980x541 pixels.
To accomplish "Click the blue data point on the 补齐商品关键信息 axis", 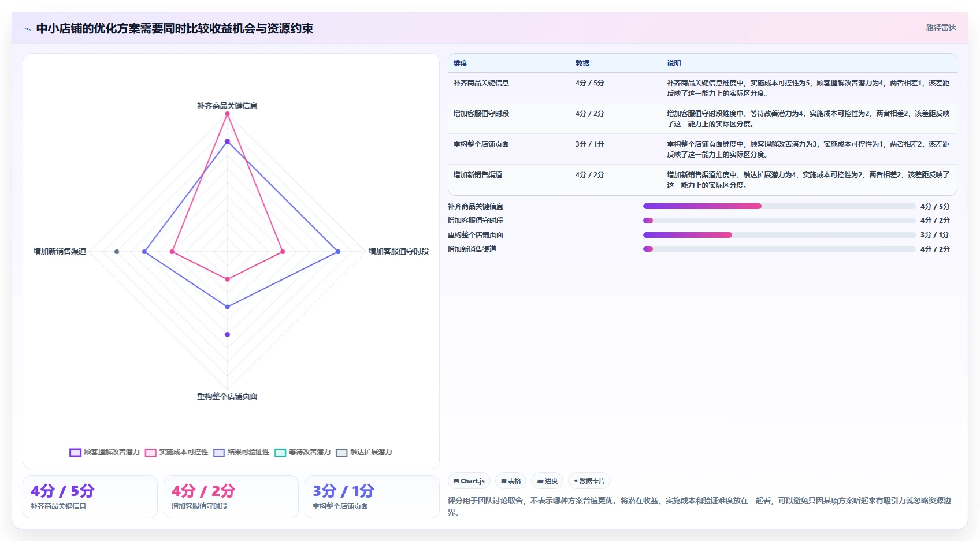I will coord(227,141).
